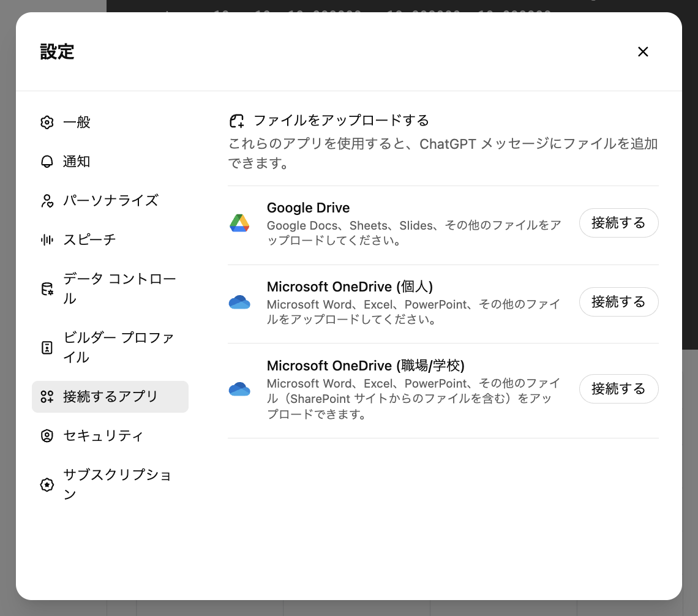Click the Google Docs、Sheets、Slides description text
Screen dimensions: 698x616
click(x=413, y=233)
